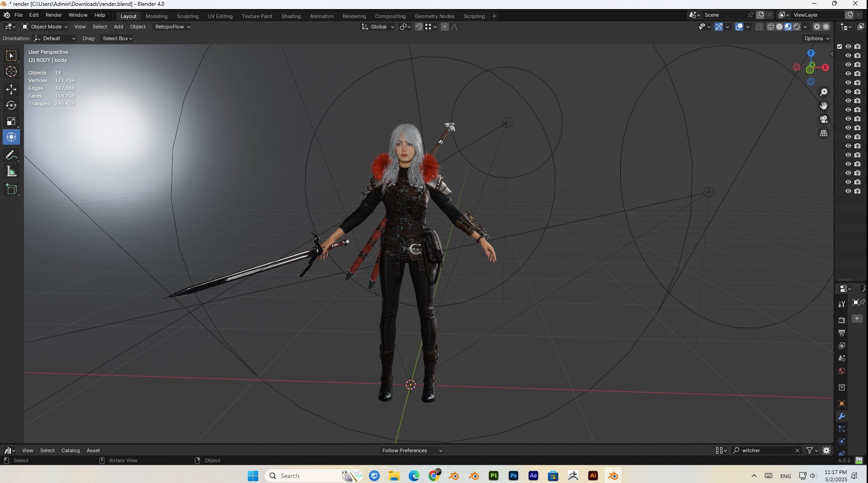This screenshot has width=868, height=483.
Task: Click the plus button in properties panel
Action: 857,319
